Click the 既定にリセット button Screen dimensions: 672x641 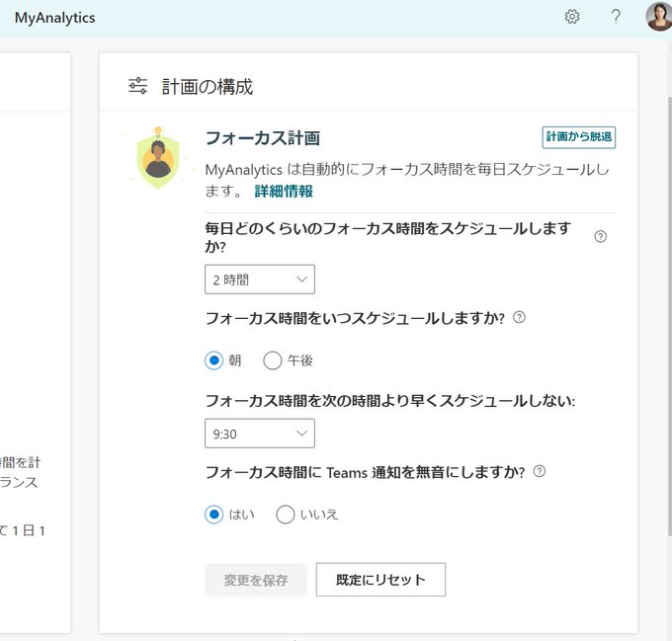(x=380, y=580)
